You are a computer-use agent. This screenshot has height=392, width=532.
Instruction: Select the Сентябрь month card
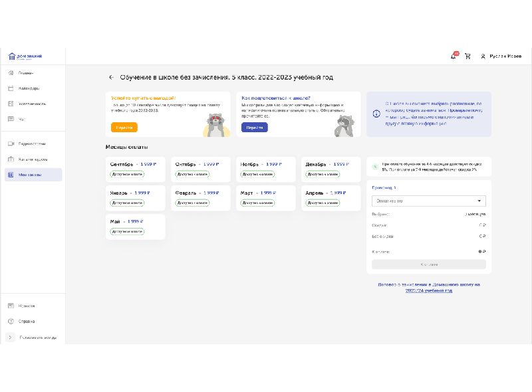(136, 169)
